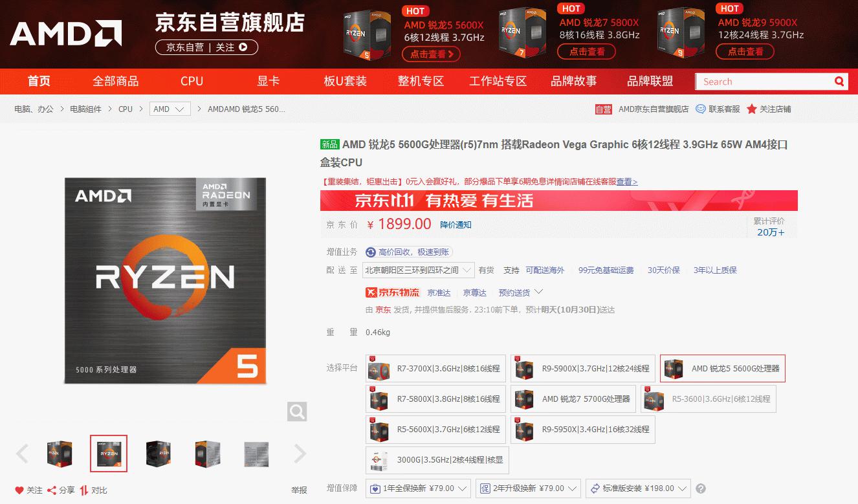Open image zoom magnifier on product photo
858x504 pixels.
297,411
